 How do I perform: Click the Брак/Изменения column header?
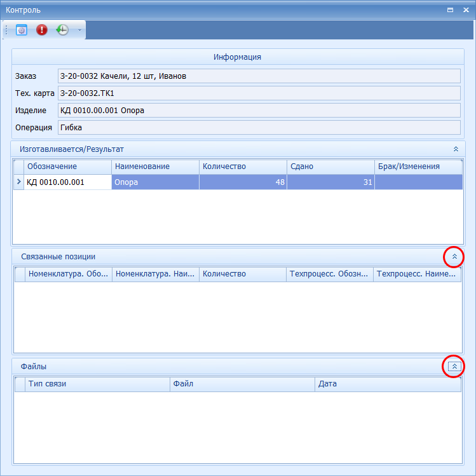coord(418,167)
